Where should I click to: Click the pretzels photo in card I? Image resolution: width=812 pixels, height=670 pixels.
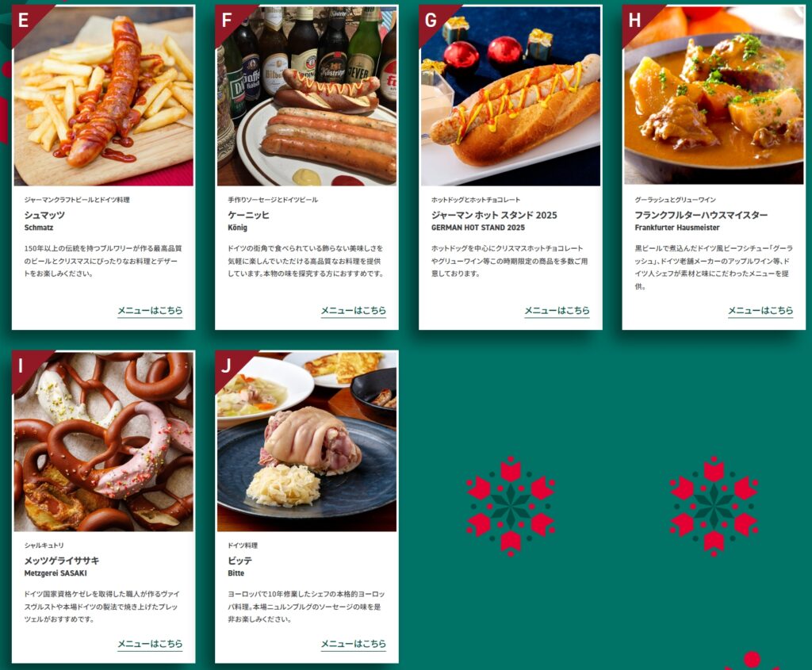point(104,442)
